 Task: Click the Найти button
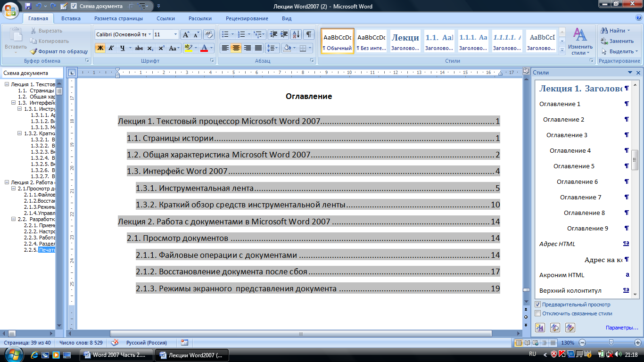tap(616, 31)
